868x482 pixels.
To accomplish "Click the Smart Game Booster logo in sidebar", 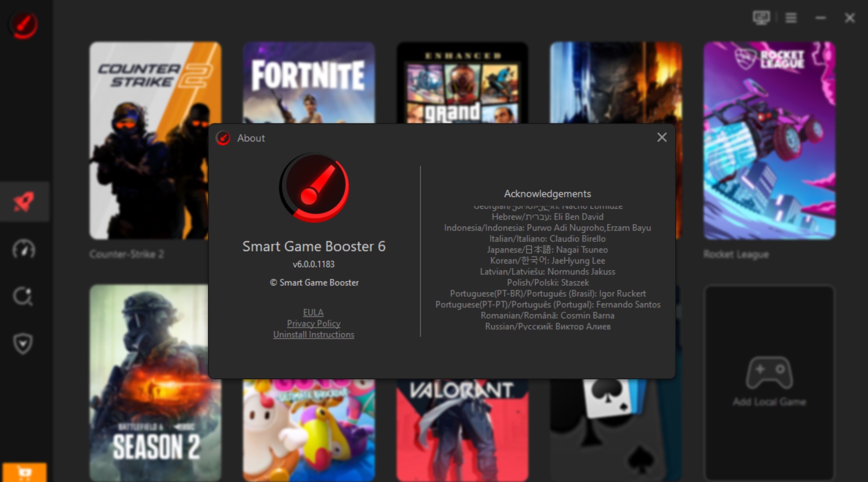I will point(24,25).
